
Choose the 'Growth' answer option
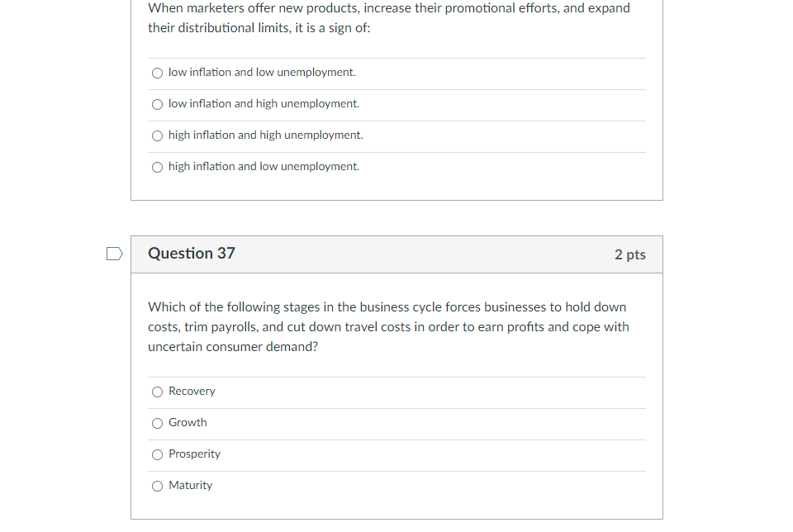[x=157, y=423]
